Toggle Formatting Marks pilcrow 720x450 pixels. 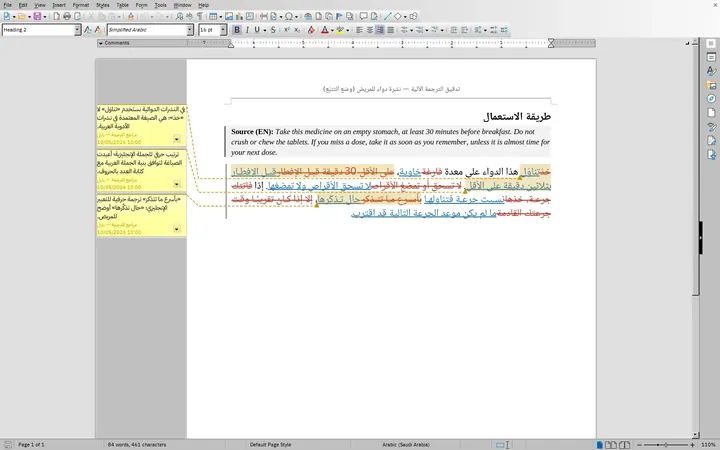point(200,17)
